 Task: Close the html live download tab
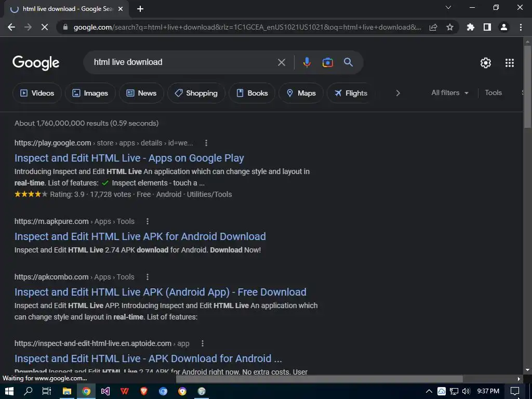point(121,9)
